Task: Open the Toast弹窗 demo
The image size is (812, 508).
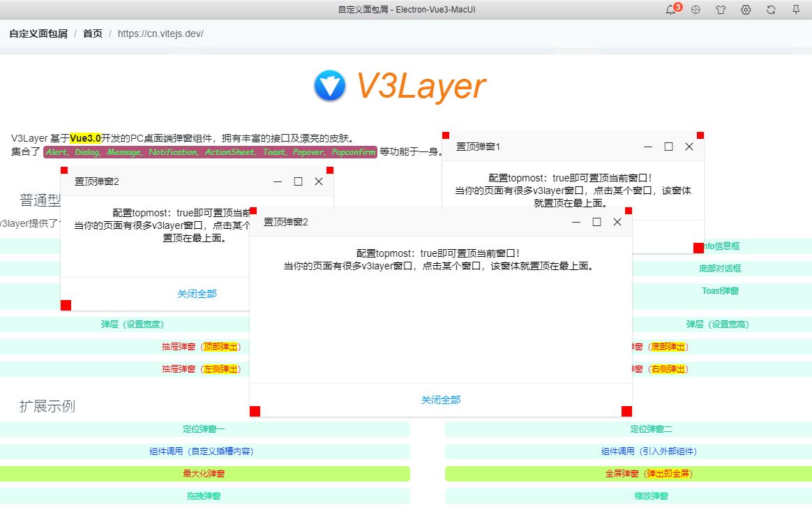Action: 719,290
